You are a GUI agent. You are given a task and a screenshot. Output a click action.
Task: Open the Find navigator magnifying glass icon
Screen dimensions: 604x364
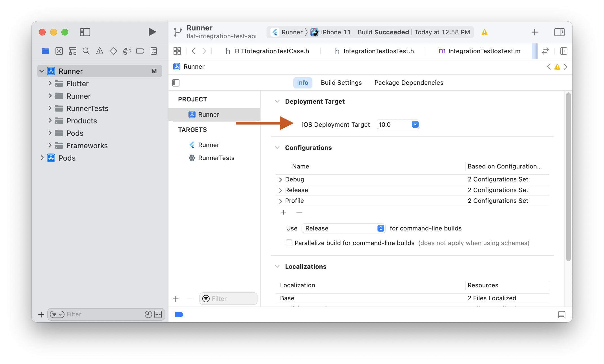(86, 51)
